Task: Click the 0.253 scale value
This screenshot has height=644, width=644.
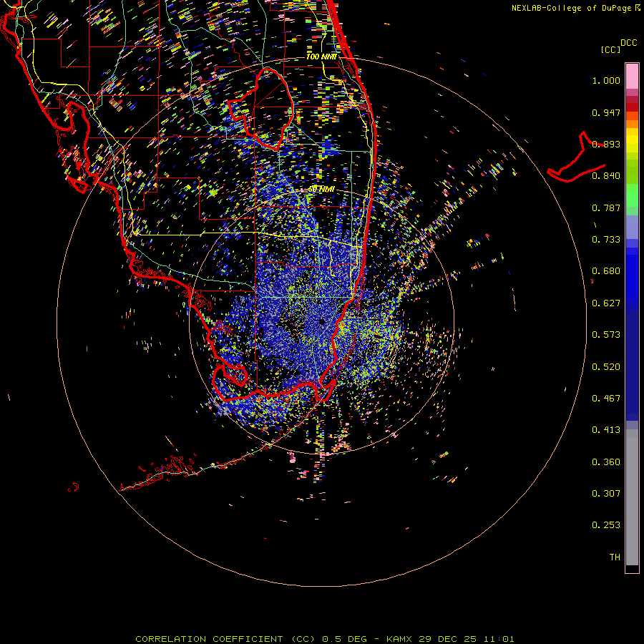Action: [x=606, y=525]
